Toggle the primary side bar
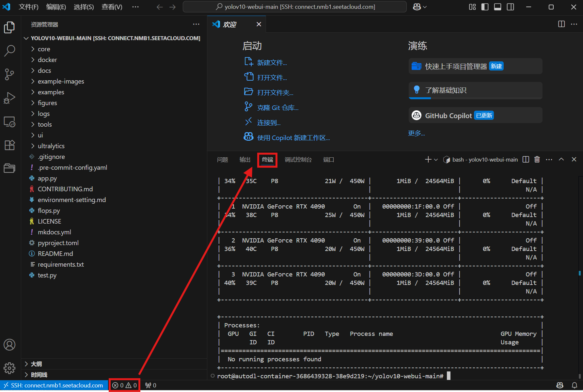Screen dimensions: 583x392 (x=485, y=7)
